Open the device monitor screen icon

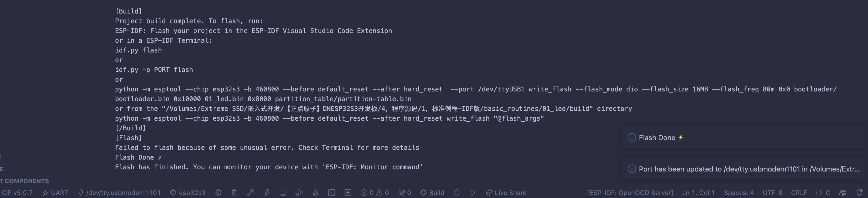click(283, 193)
